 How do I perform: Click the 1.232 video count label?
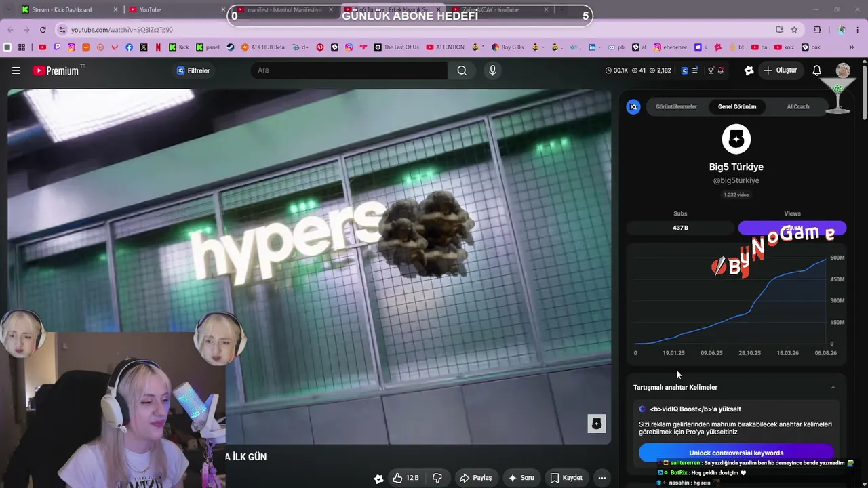[x=736, y=195]
